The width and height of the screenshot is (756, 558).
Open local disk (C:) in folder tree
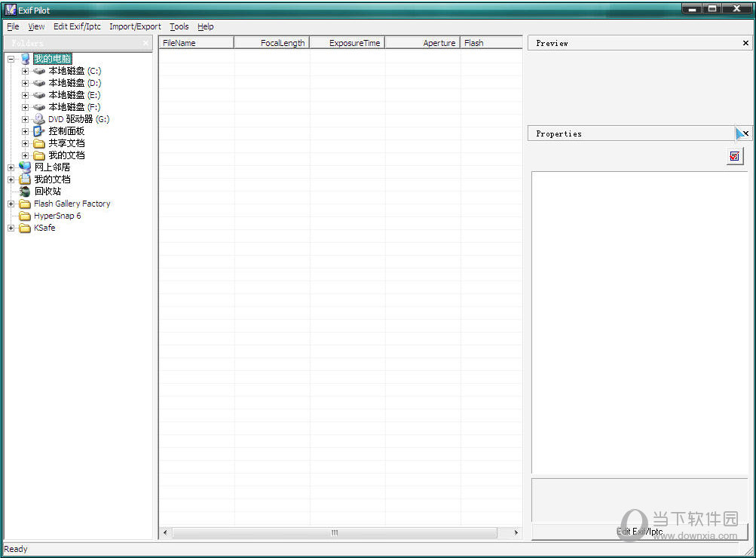(x=74, y=71)
